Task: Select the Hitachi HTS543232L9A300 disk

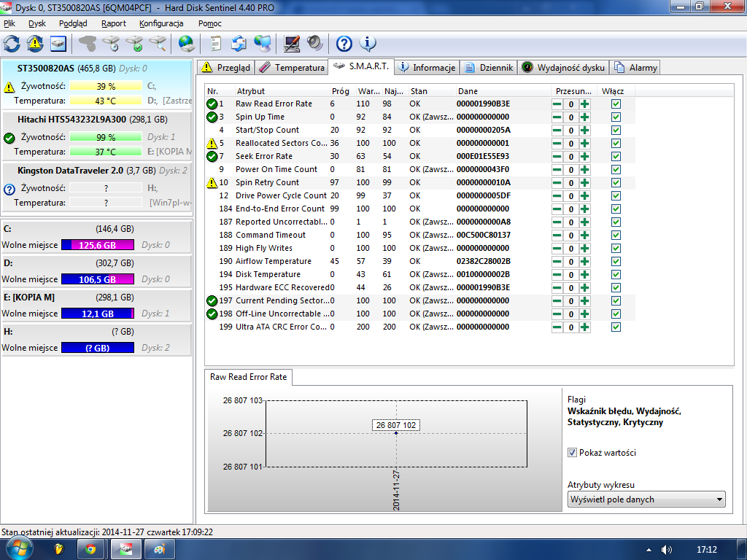Action: pos(97,136)
